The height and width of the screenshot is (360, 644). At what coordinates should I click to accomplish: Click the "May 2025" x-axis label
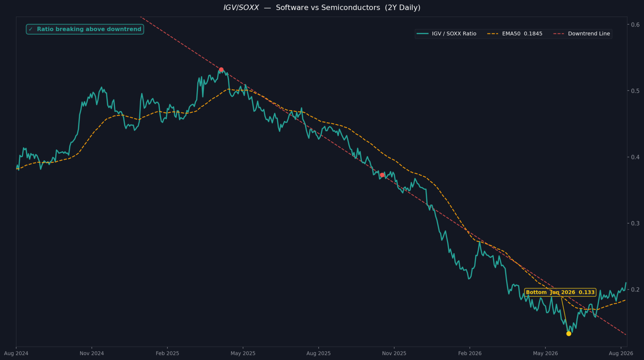(243, 354)
